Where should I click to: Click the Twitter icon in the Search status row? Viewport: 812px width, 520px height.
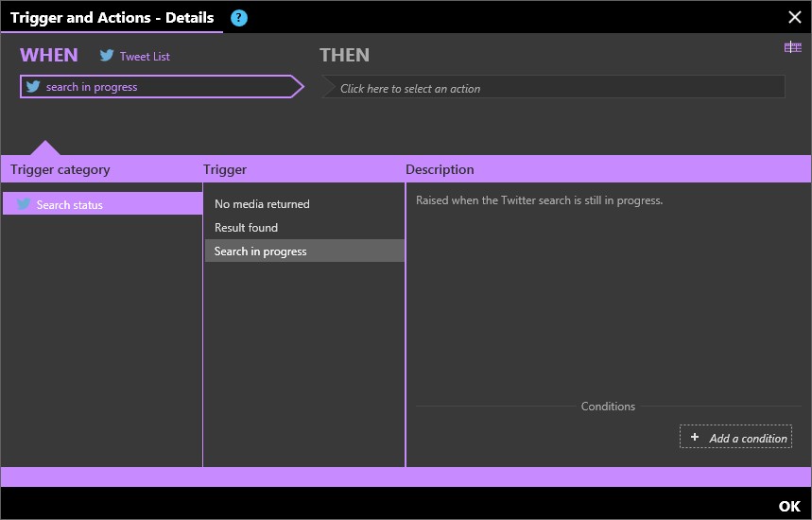(24, 204)
